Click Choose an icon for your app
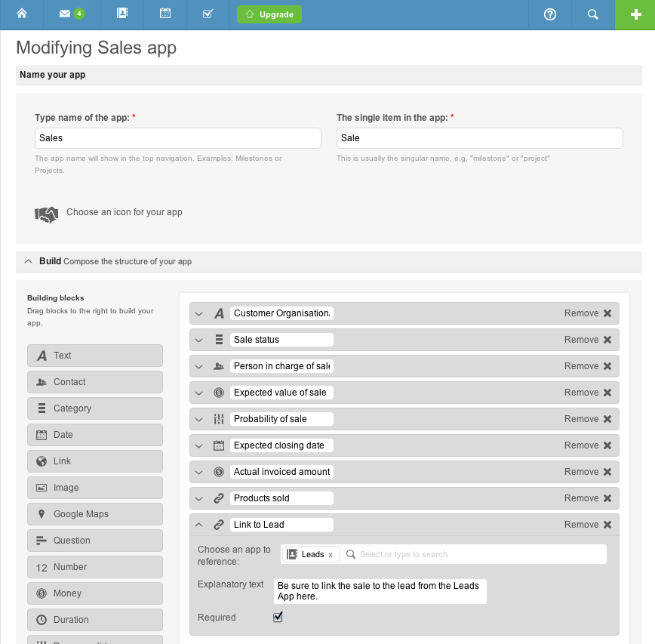Viewport: 655px width, 644px height. tap(124, 212)
